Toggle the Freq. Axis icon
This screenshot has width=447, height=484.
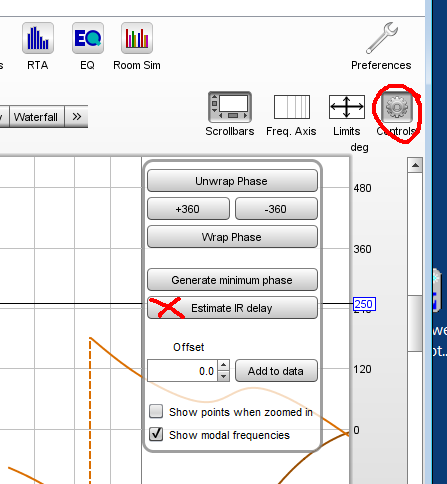click(x=292, y=107)
